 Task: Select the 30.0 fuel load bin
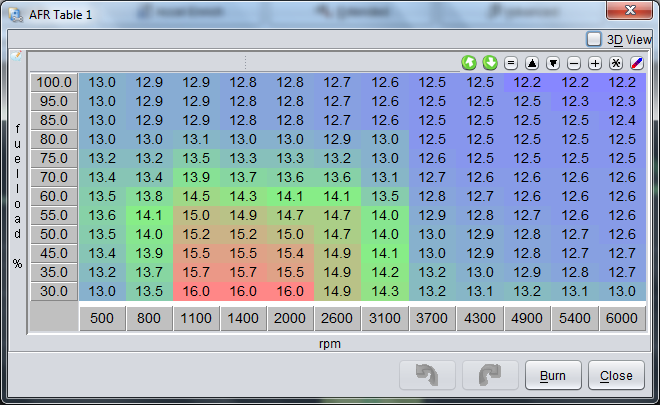(x=54, y=291)
